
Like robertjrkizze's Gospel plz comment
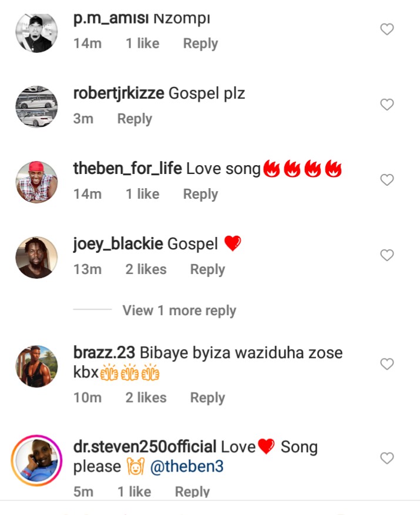(x=387, y=105)
